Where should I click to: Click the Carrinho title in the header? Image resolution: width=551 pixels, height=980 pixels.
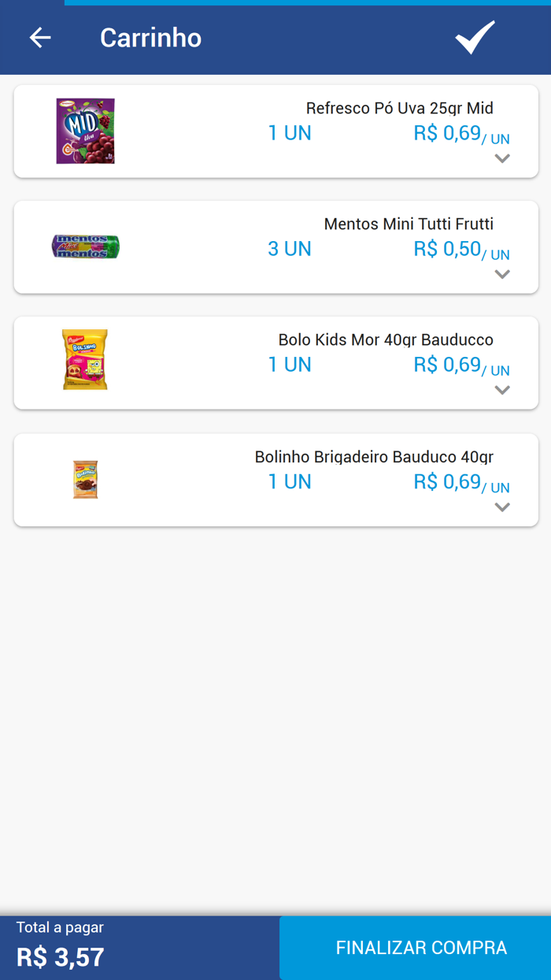(x=150, y=37)
